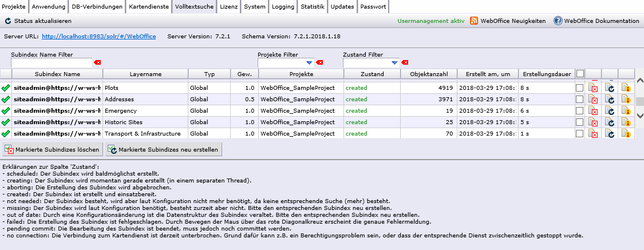
Task: Sort by the Erstellt am, um column header
Action: tap(488, 74)
